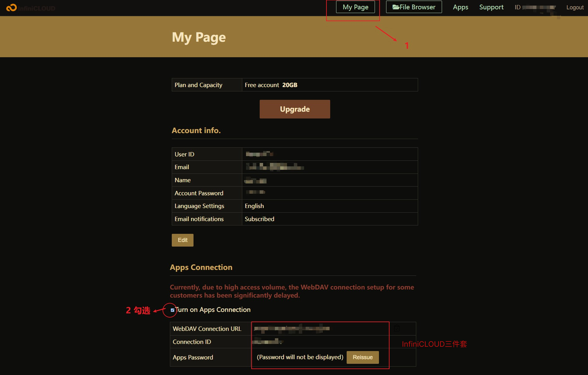Click the InfiniCLOUD logo
Image resolution: width=588 pixels, height=375 pixels.
(31, 8)
